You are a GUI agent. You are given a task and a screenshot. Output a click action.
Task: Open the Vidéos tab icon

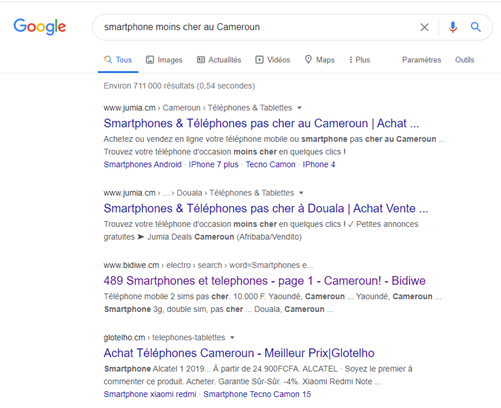(x=259, y=60)
